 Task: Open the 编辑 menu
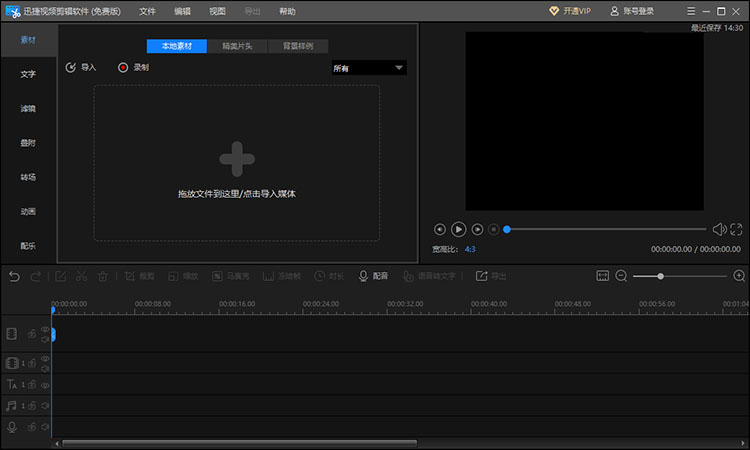(182, 11)
